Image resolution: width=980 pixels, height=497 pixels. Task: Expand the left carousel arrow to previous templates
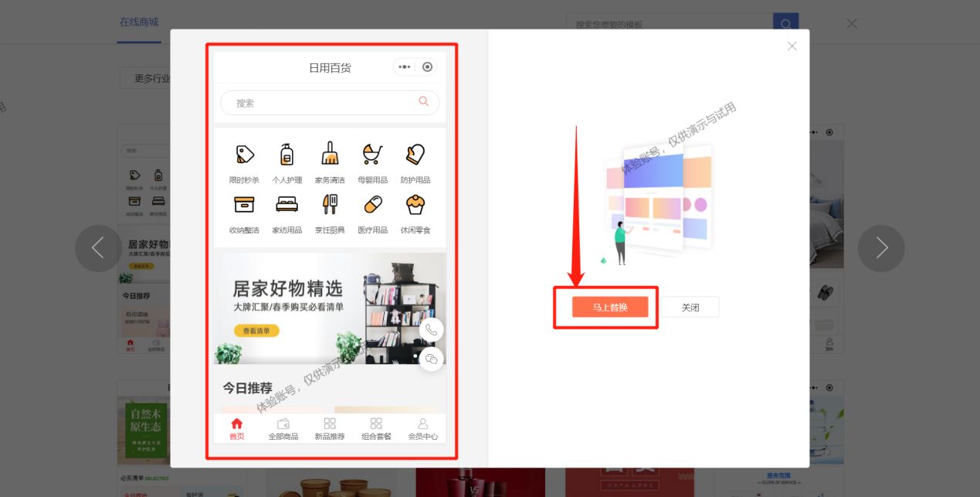click(98, 248)
